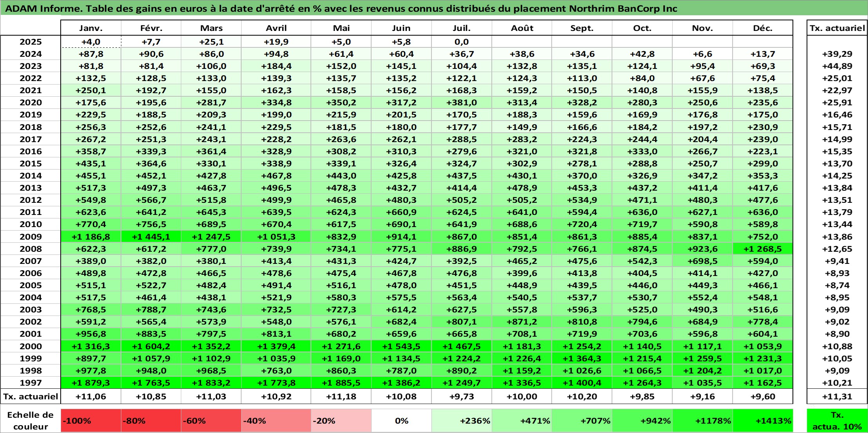Click the 'Févr.' column header

tap(151, 28)
